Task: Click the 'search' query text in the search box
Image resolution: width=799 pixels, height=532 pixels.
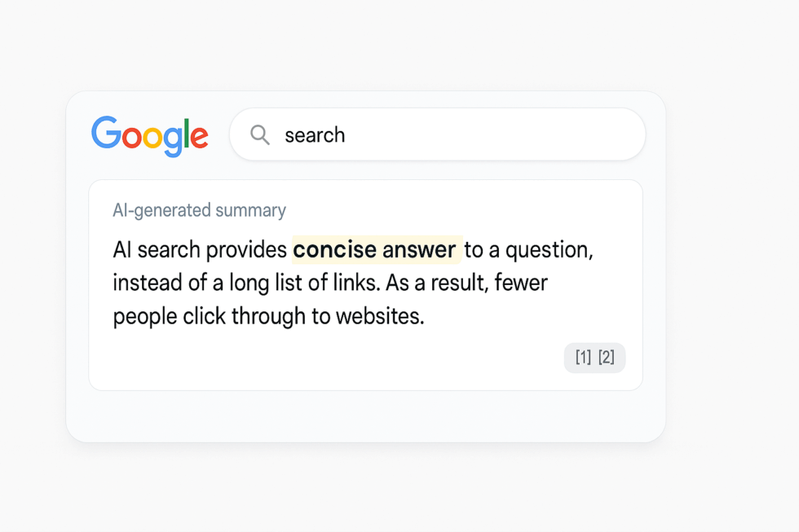Action: (x=315, y=135)
